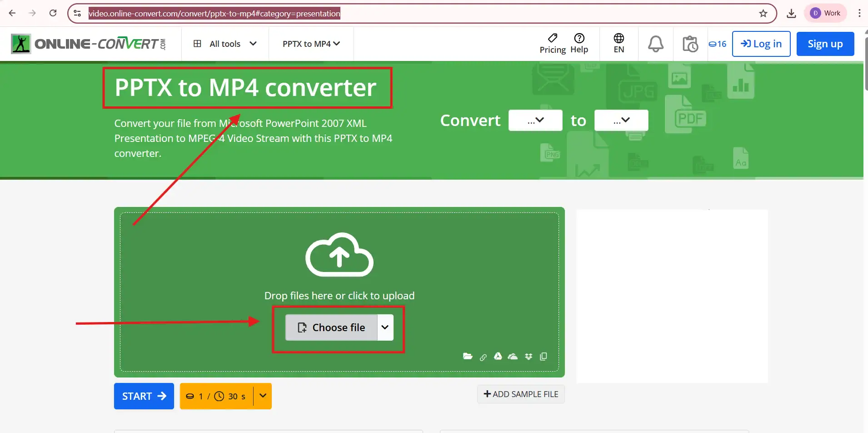Paste a file using the copy icon
The height and width of the screenshot is (433, 868).
(x=544, y=357)
